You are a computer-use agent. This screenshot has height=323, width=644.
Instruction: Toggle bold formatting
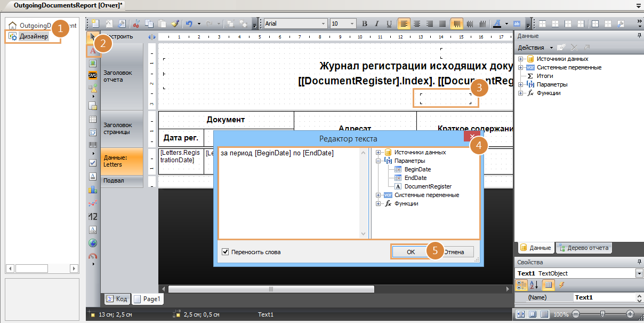(364, 23)
